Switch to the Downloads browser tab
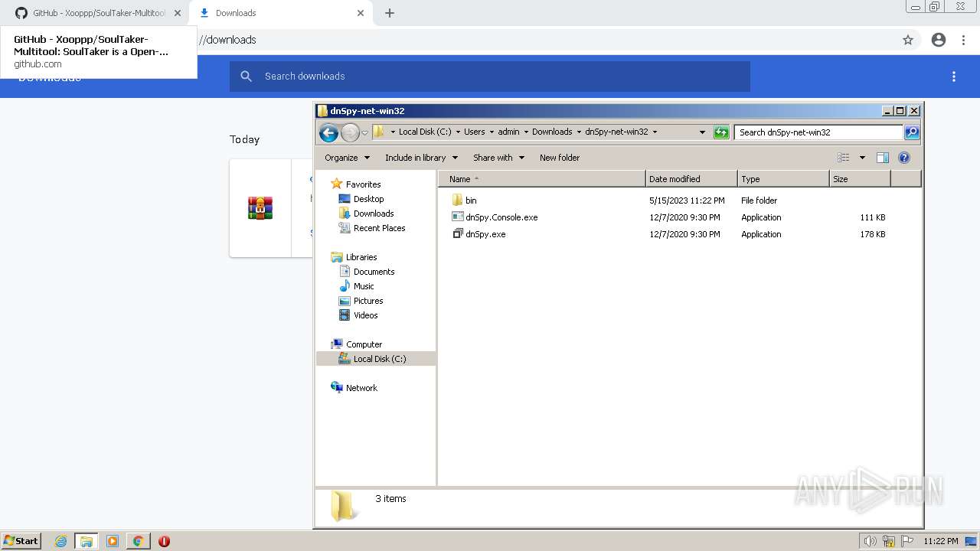 (282, 13)
